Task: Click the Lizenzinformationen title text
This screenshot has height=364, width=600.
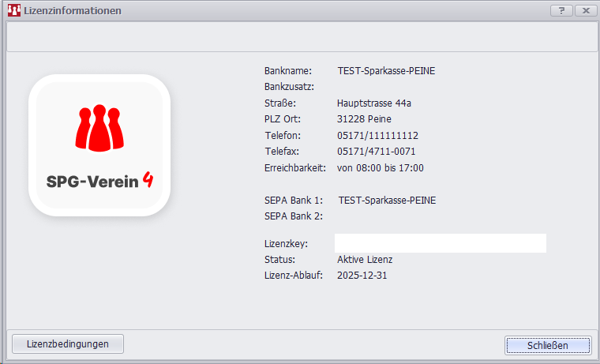Action: (73, 10)
